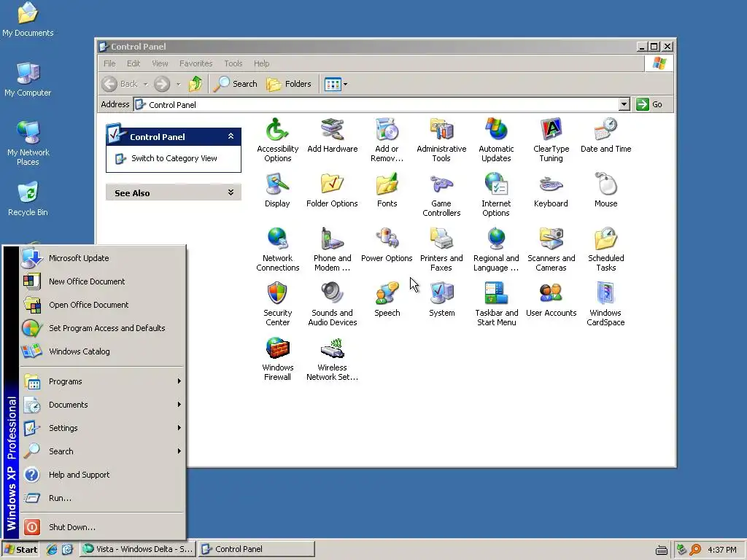Open Wireless Network Setup wizard icon
This screenshot has height=560, width=747.
(332, 359)
